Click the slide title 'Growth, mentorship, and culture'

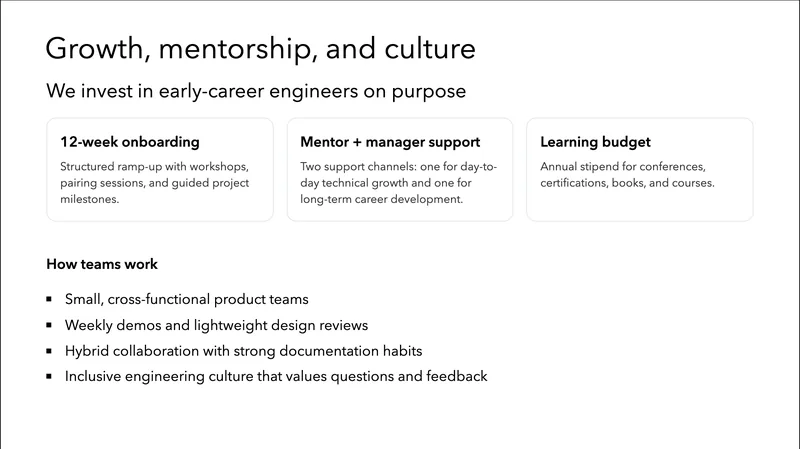(x=261, y=47)
